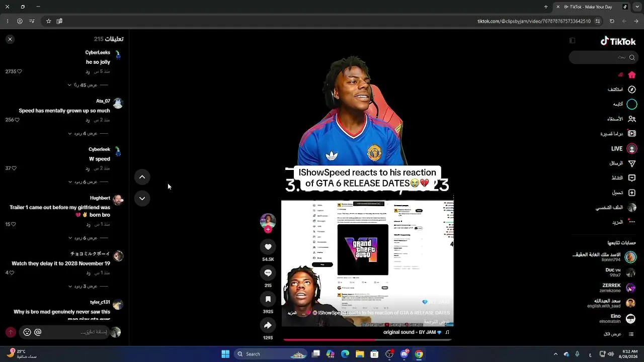644x362 pixels.
Task: Open the browser profile account icon
Action: [20, 21]
